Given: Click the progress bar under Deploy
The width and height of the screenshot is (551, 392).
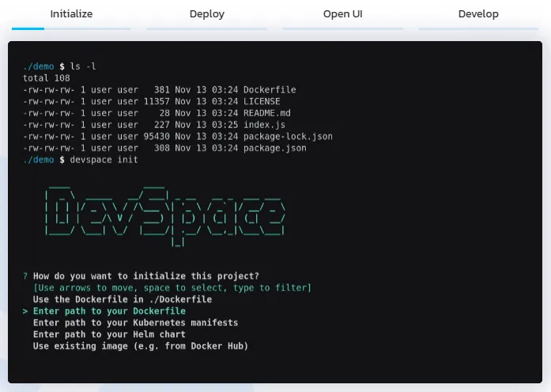Looking at the screenshot, I should 207,28.
